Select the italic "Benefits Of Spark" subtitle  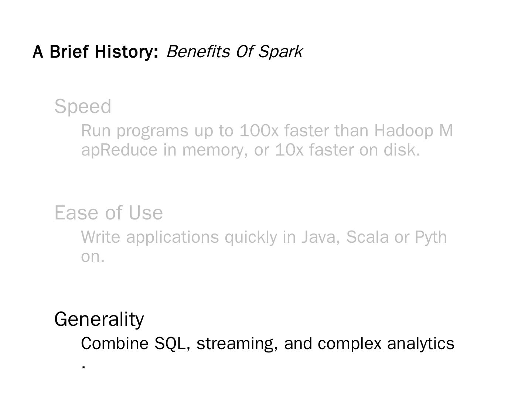click(x=234, y=52)
